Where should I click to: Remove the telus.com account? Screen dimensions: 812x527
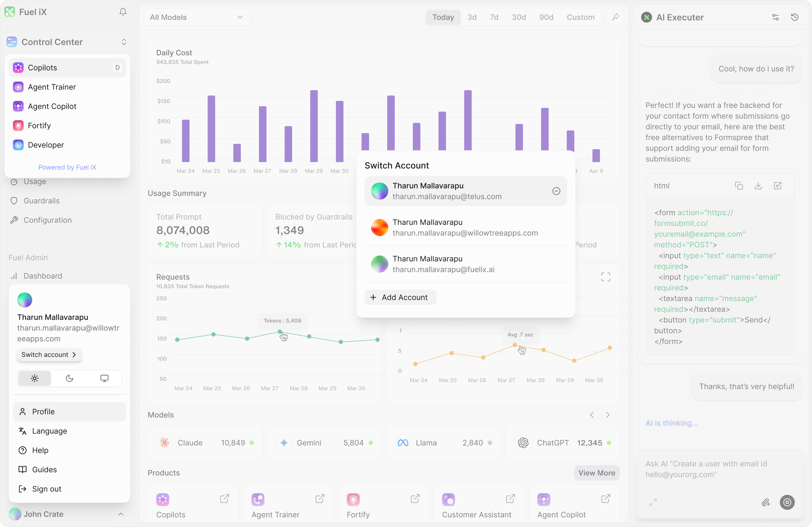pyautogui.click(x=556, y=191)
